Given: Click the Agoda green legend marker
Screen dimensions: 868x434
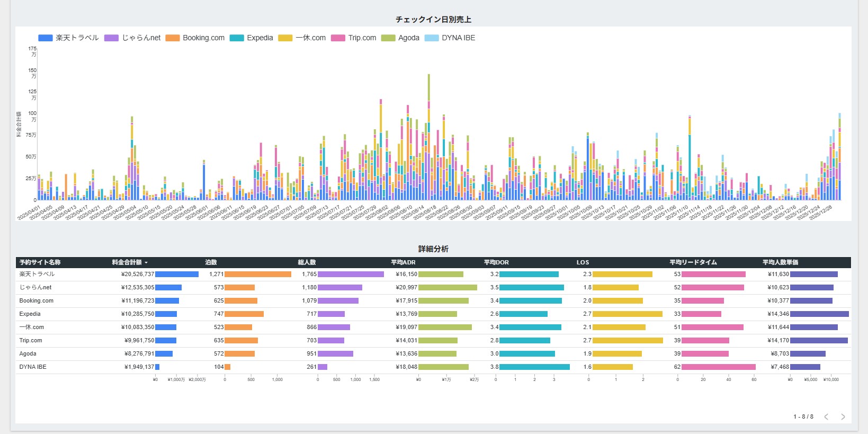Looking at the screenshot, I should 388,38.
